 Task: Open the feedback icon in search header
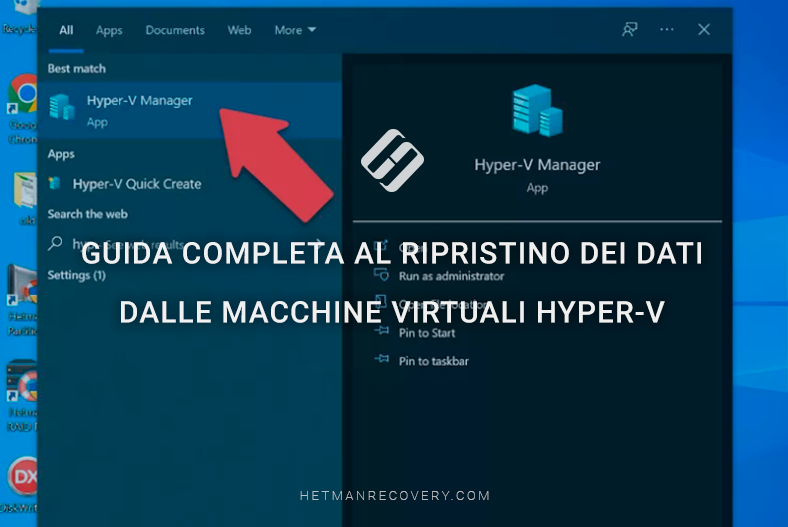[629, 29]
